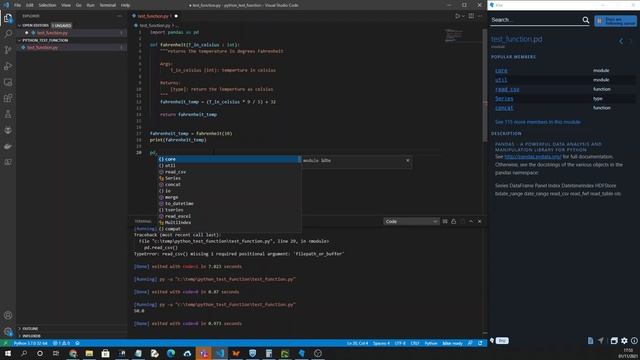Toggle the output scroll lock icon

[453, 221]
